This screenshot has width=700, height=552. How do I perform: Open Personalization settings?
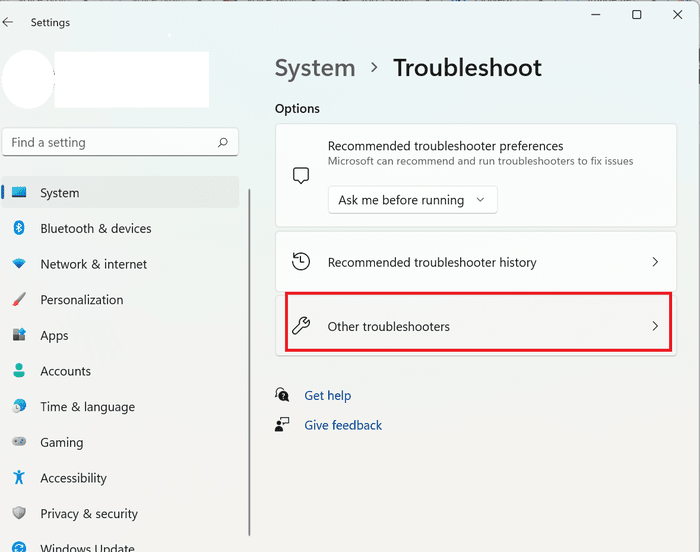pyautogui.click(x=120, y=300)
